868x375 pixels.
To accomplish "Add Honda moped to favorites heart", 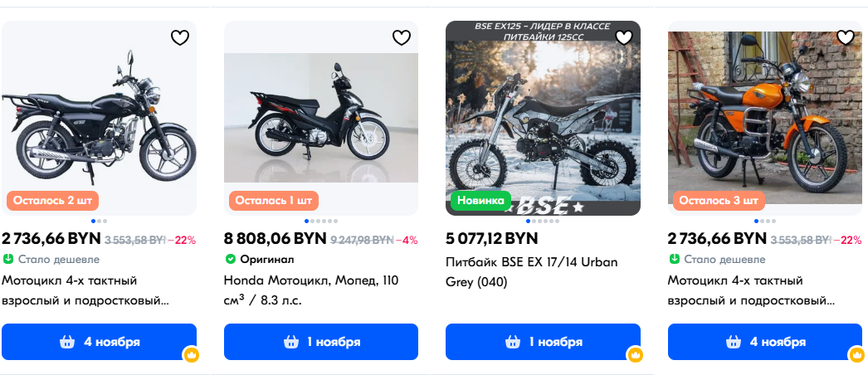I will click(x=402, y=37).
